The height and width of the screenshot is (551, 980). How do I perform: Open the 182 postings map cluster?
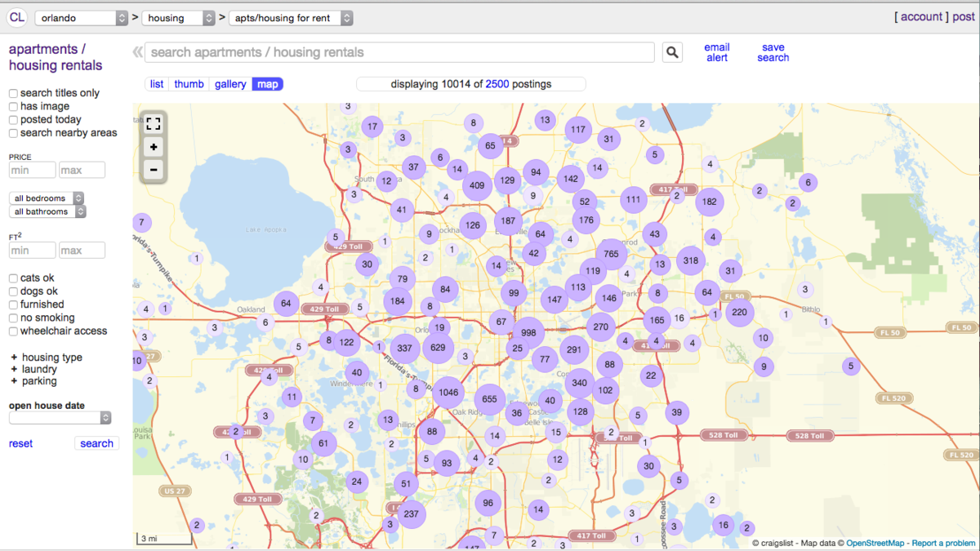tap(710, 202)
